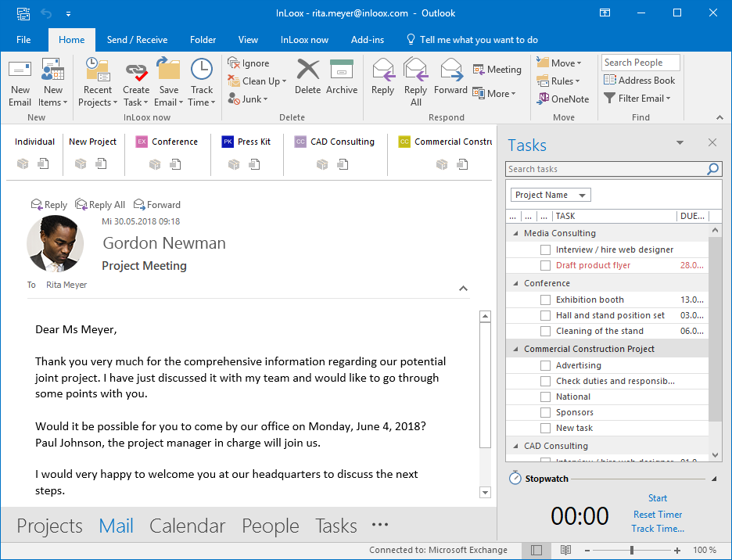The height and width of the screenshot is (560, 732).
Task: Open the File tab
Action: 23,40
